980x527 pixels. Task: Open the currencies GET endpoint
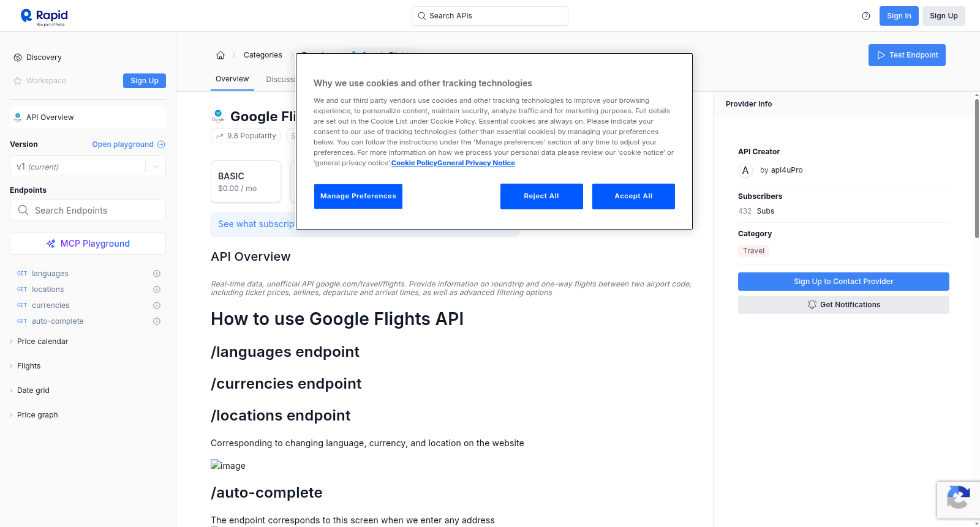(51, 305)
